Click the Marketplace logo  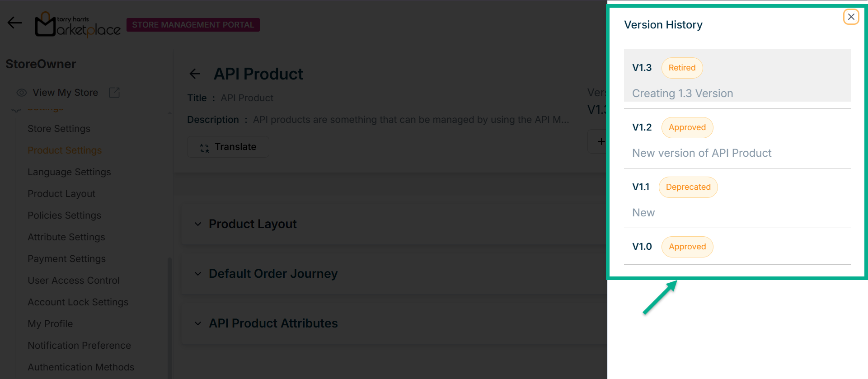78,25
